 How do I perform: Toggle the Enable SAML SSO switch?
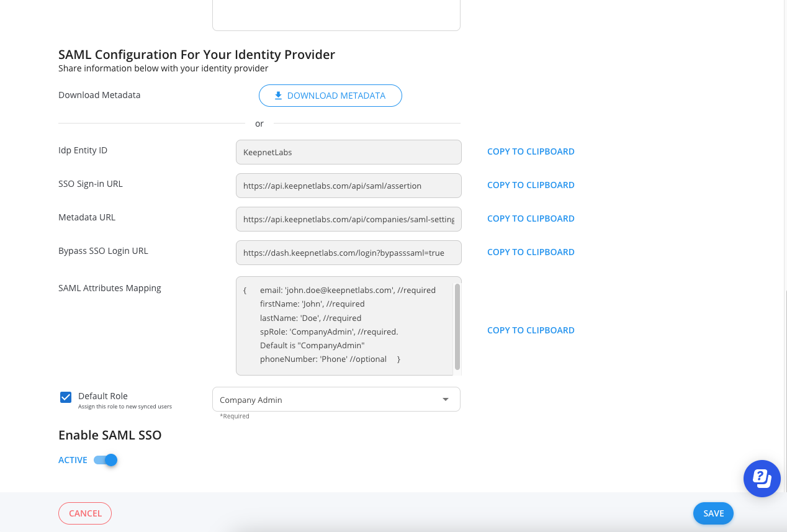(106, 460)
